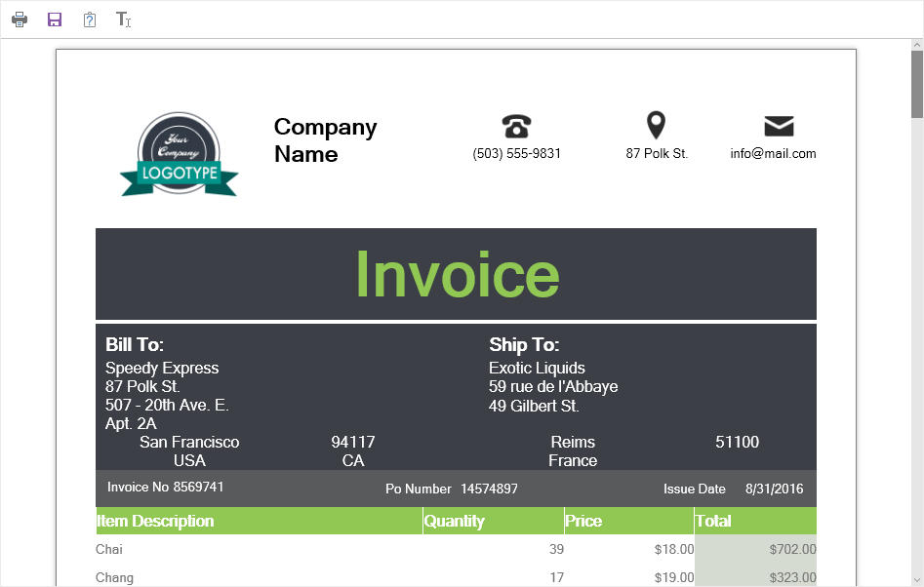Click the San Francisco city text
Screen dimensions: 924x587
(189, 442)
